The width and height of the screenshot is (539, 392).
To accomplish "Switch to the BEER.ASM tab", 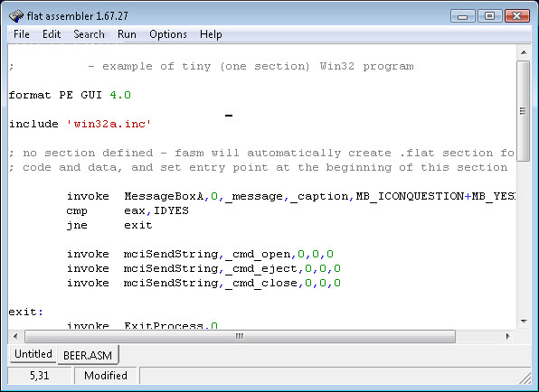I will (88, 355).
